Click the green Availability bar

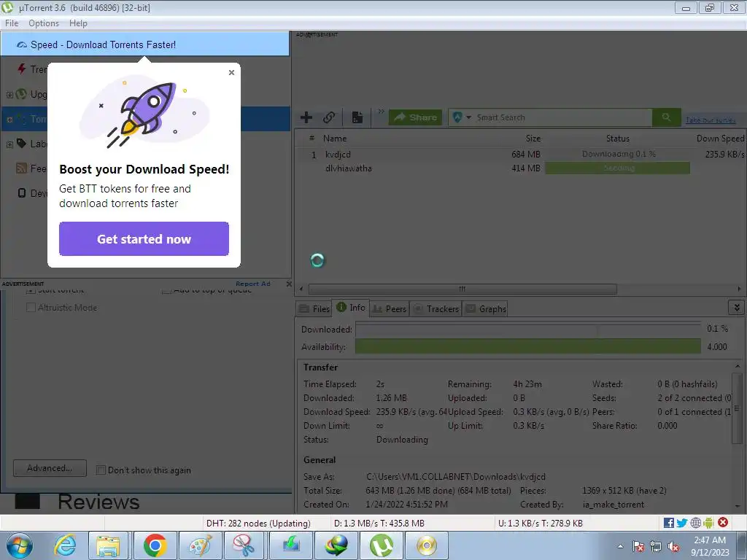coord(528,346)
